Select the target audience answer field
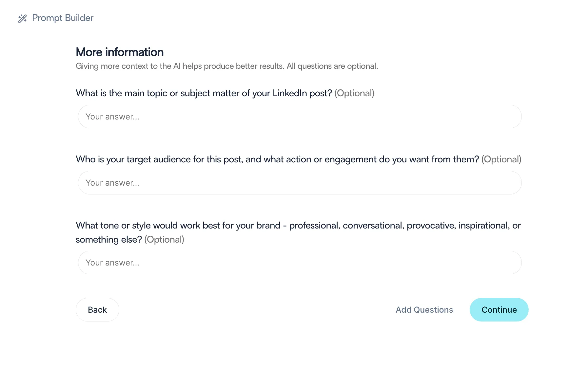The width and height of the screenshot is (588, 385). 300,183
